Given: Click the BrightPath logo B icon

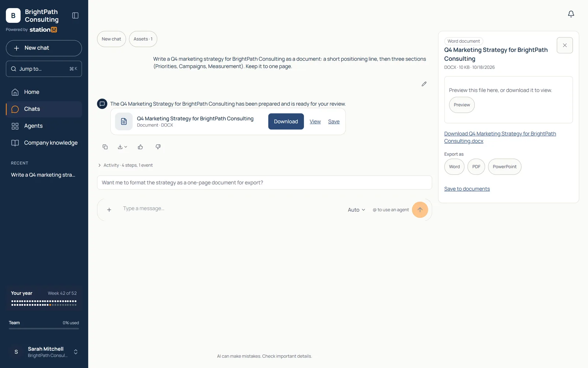Looking at the screenshot, I should pyautogui.click(x=13, y=15).
